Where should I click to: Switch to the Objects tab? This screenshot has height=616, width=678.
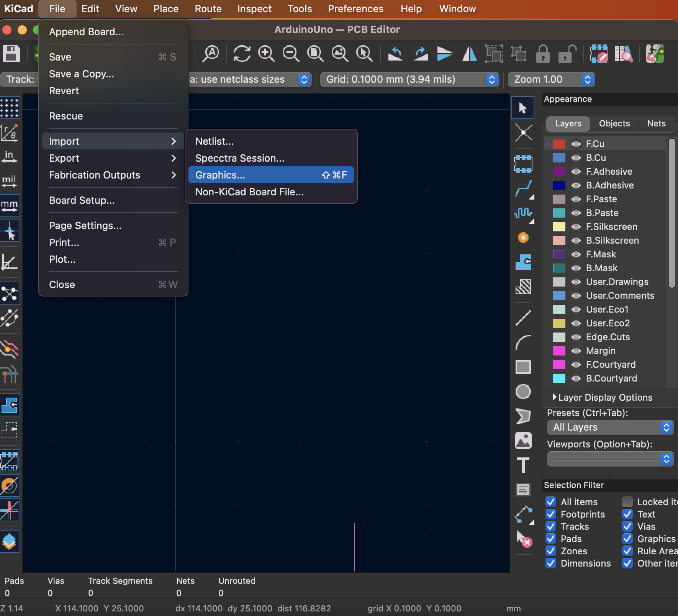click(614, 124)
